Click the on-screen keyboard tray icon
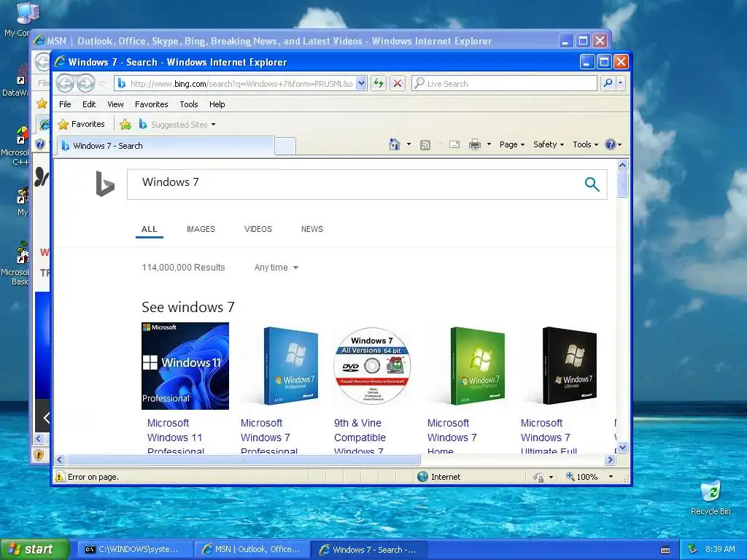747x560 pixels. [x=665, y=550]
